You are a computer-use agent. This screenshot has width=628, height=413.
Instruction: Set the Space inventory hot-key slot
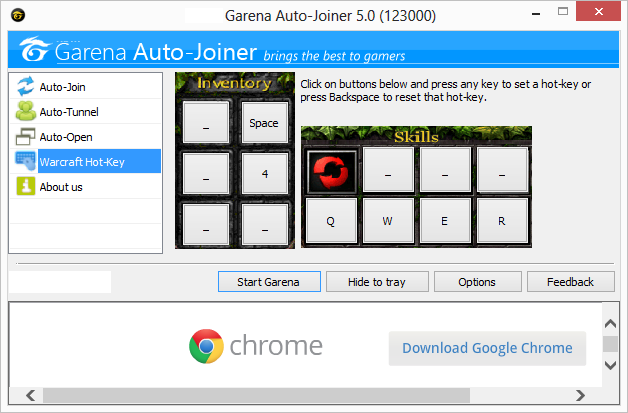point(265,122)
